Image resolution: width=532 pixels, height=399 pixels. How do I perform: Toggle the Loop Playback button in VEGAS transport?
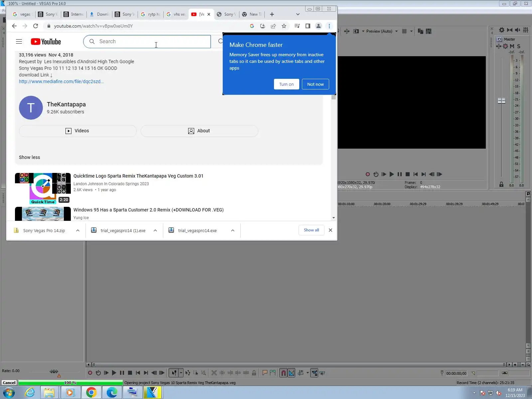98,373
